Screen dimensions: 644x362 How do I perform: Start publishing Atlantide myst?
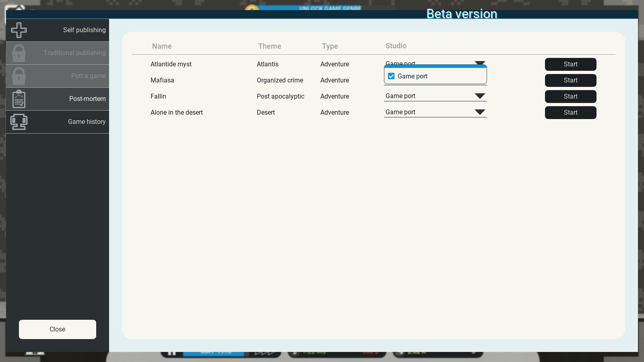tap(570, 64)
